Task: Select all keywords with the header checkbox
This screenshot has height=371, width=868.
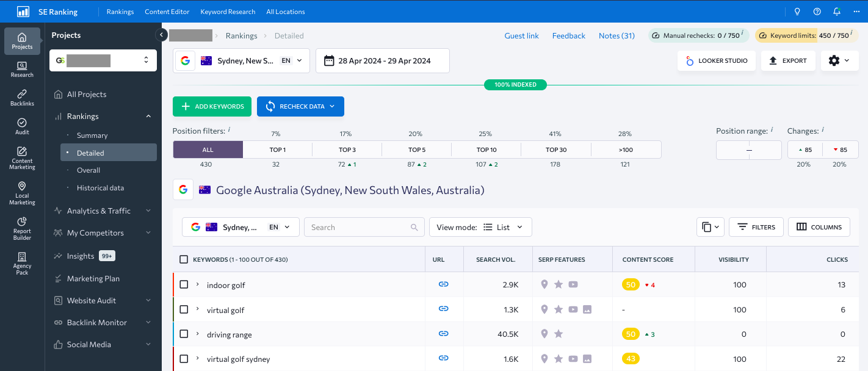Action: pyautogui.click(x=184, y=259)
